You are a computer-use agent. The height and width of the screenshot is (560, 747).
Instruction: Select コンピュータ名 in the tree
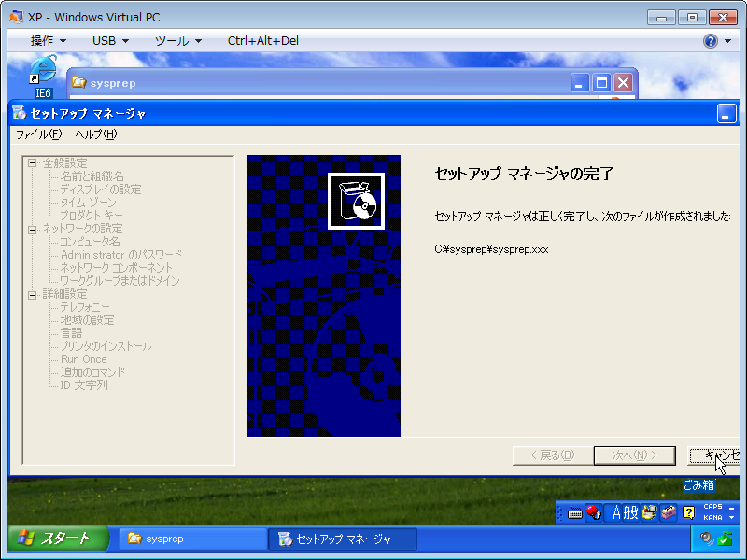(90, 242)
